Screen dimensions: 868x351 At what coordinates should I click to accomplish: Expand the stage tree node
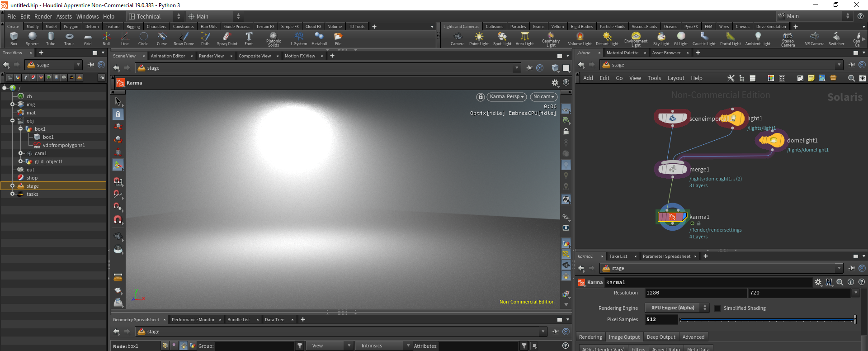(13, 186)
